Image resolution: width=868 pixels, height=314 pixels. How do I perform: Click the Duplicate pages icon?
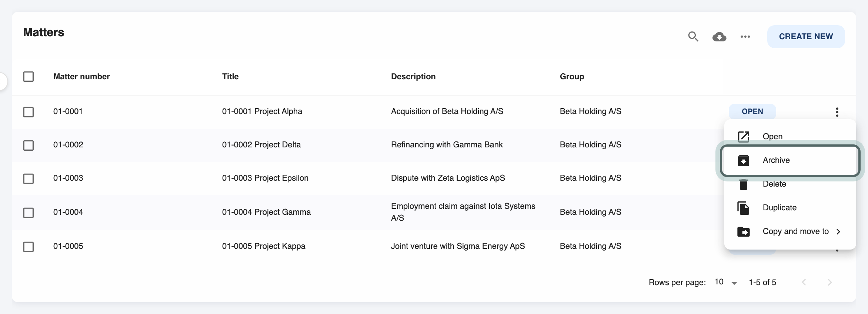pyautogui.click(x=744, y=208)
